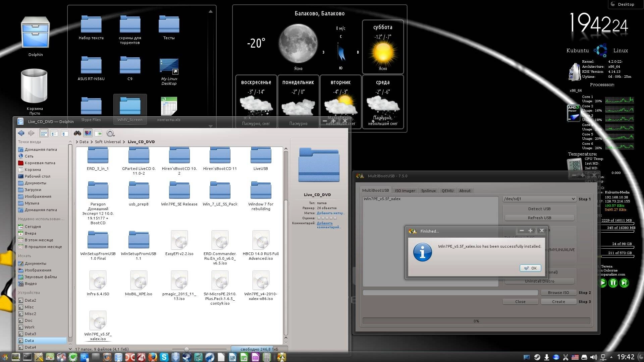This screenshot has width=644, height=362.
Task: Switch to QEMU tab
Action: (447, 191)
